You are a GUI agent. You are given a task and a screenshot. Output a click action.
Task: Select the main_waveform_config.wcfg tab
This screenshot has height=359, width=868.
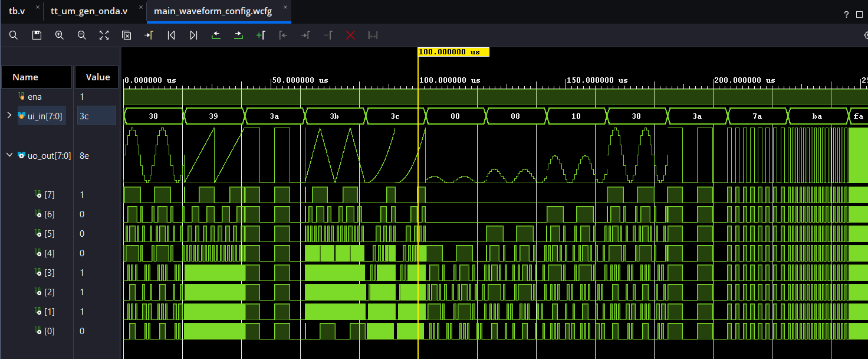point(213,12)
